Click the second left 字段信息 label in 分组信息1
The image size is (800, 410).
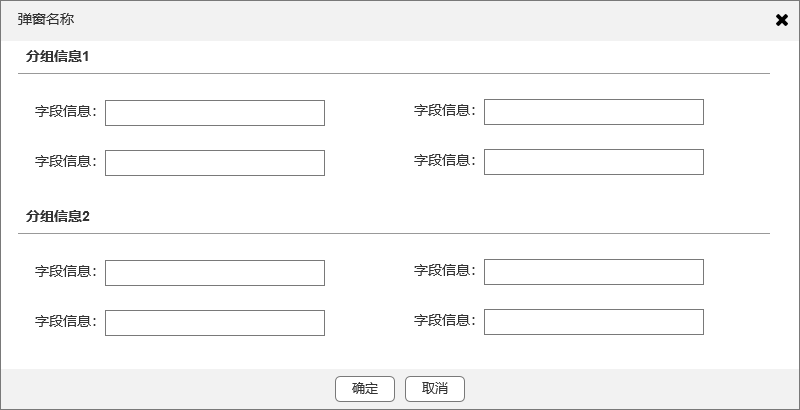66,161
